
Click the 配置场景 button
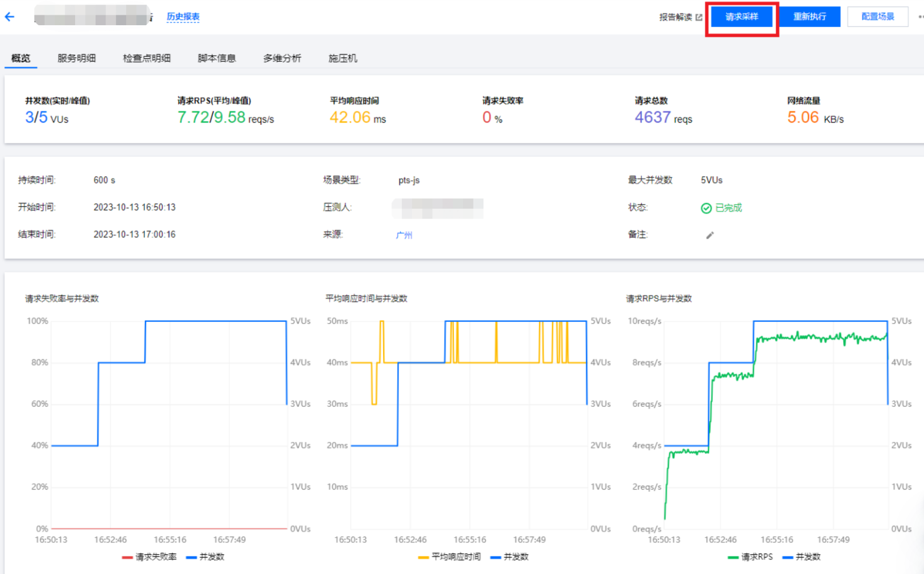coord(877,17)
